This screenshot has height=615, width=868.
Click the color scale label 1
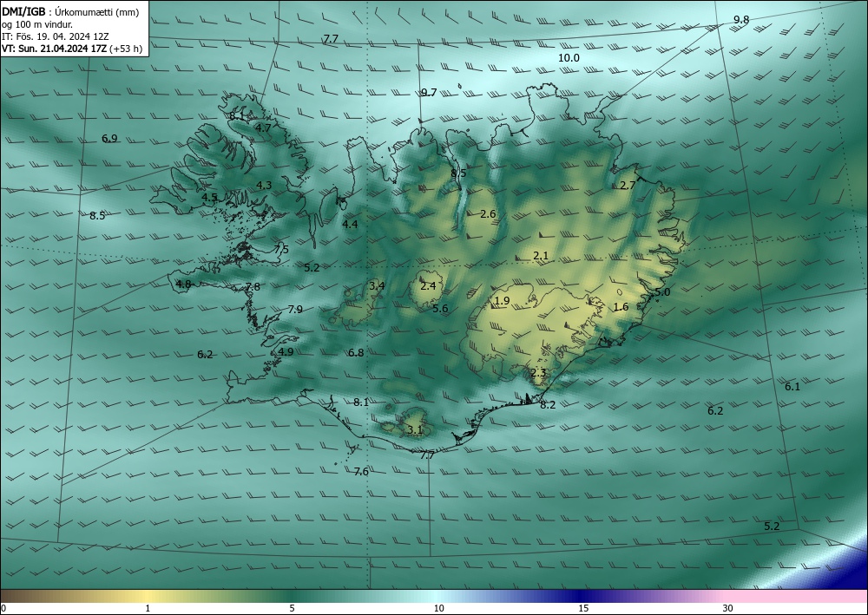(x=148, y=608)
